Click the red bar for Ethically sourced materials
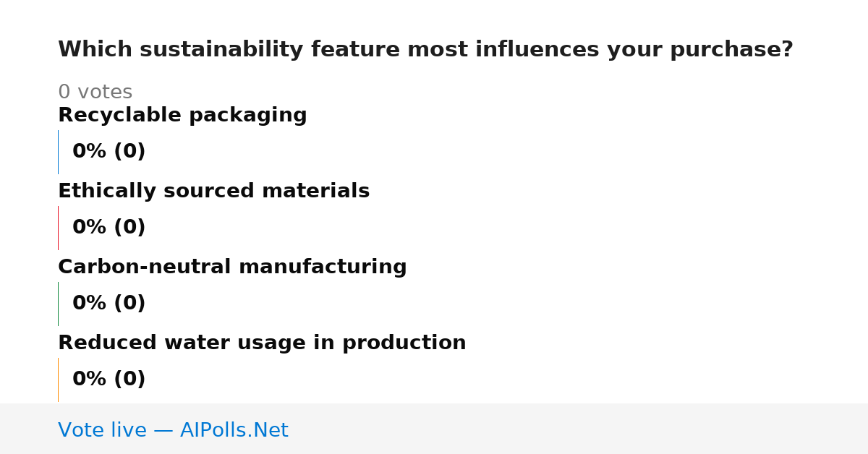 (58, 228)
